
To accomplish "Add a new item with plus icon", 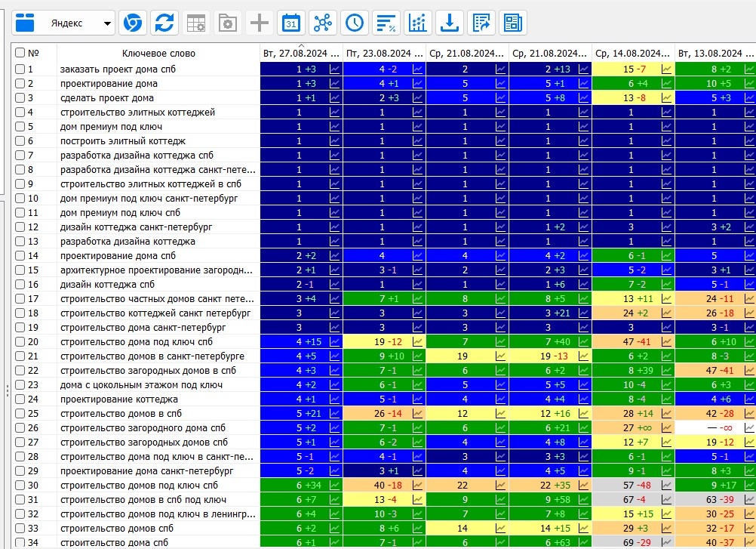I will coord(260,23).
